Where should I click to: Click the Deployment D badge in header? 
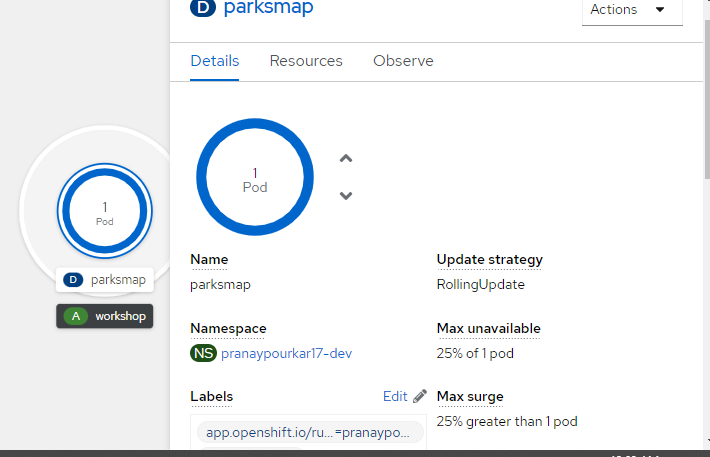[x=203, y=8]
